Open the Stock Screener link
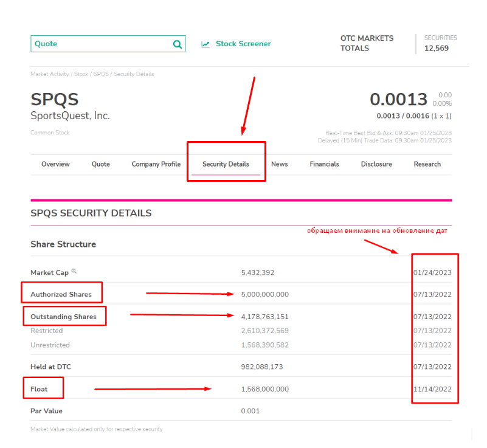Viewport: 487px width, 448px height. coord(243,44)
